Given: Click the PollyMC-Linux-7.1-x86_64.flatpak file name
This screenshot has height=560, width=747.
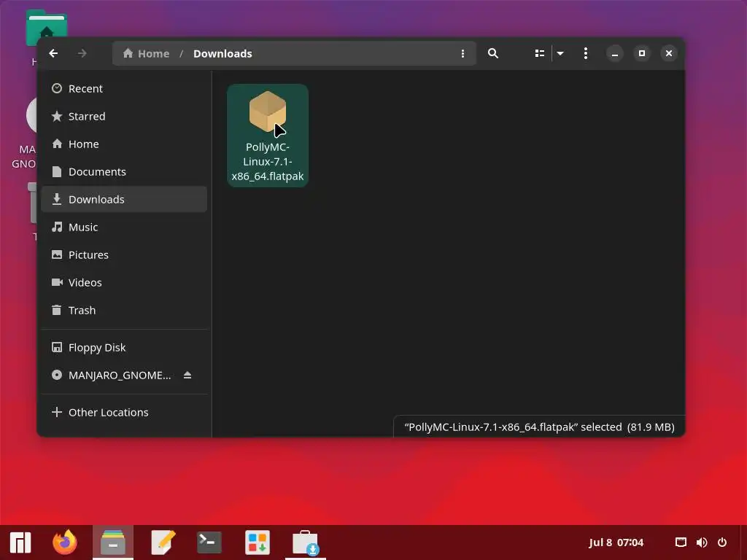Looking at the screenshot, I should tap(267, 161).
